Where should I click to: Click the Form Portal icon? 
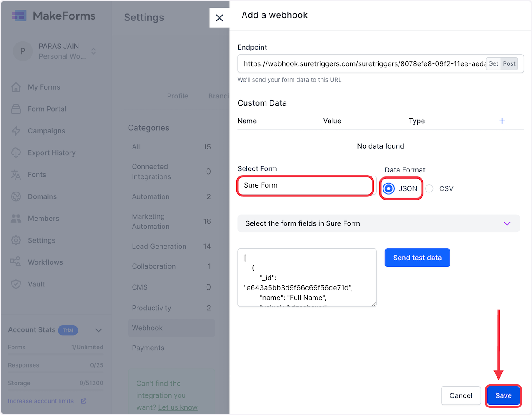point(16,109)
